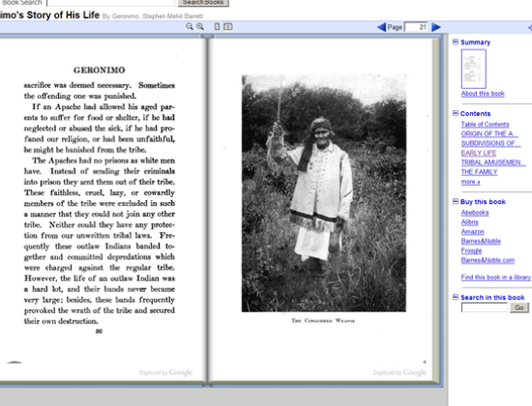Open the Alibris seller link
Screen dimensions: 532x406
pyautogui.click(x=469, y=221)
